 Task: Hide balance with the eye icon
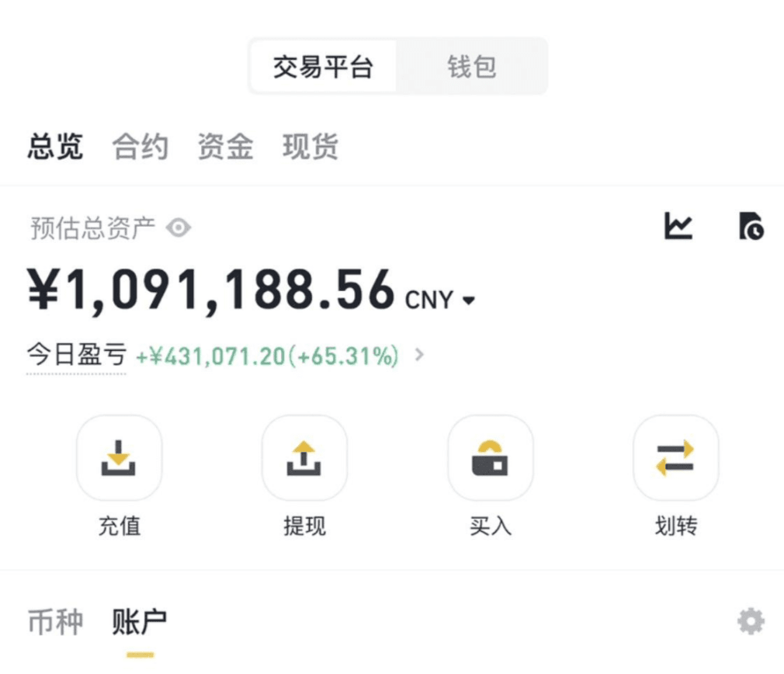(x=179, y=228)
